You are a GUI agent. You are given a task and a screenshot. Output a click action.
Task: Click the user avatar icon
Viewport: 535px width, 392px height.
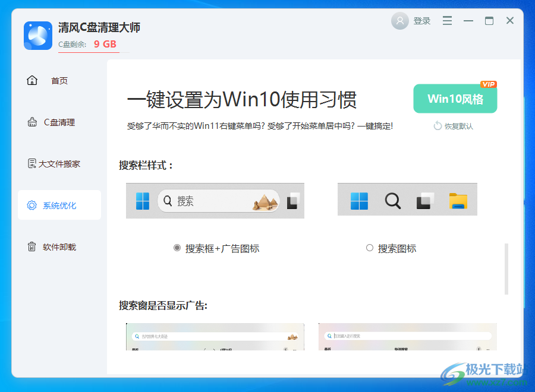[x=399, y=20]
